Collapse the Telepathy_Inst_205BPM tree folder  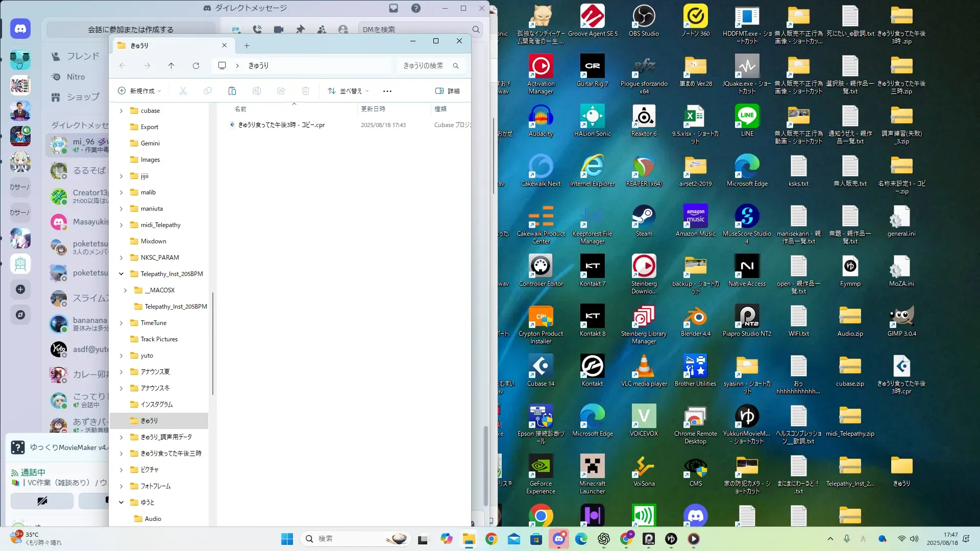click(121, 274)
